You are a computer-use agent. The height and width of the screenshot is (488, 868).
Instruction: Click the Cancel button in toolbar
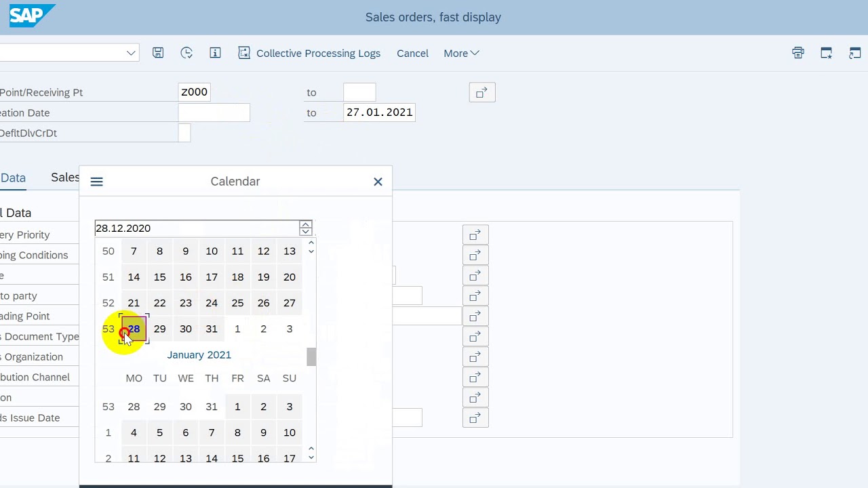click(x=412, y=53)
